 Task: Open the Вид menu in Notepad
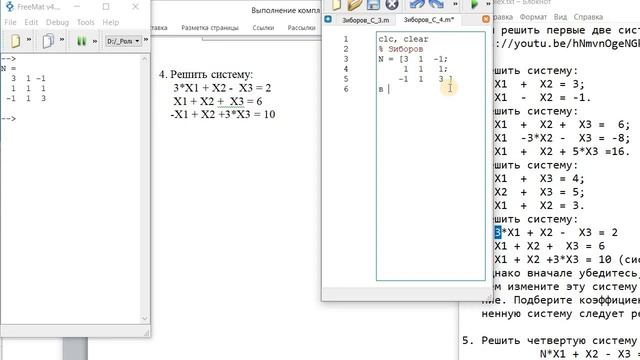560,17
